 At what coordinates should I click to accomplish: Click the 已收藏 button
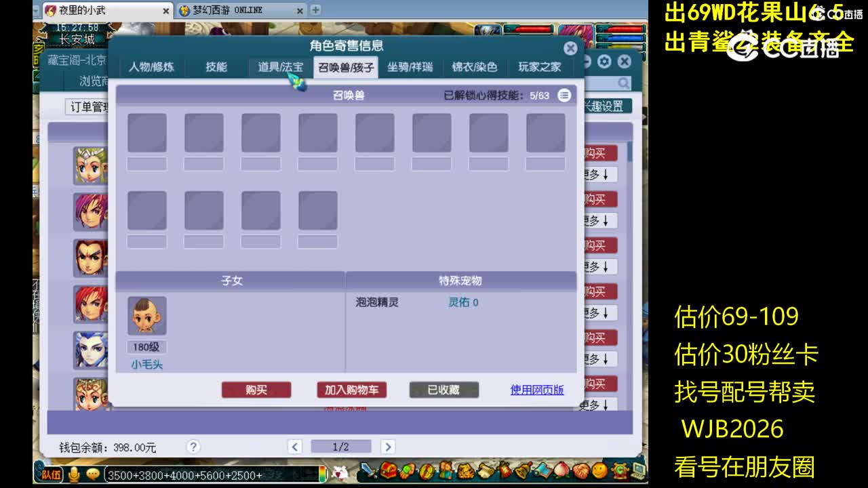click(444, 390)
